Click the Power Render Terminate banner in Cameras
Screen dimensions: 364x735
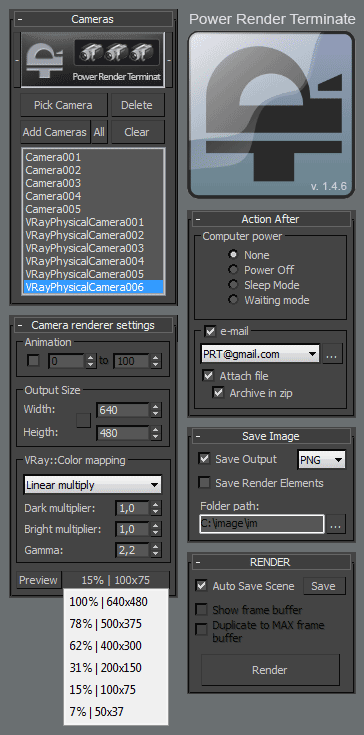(92, 60)
